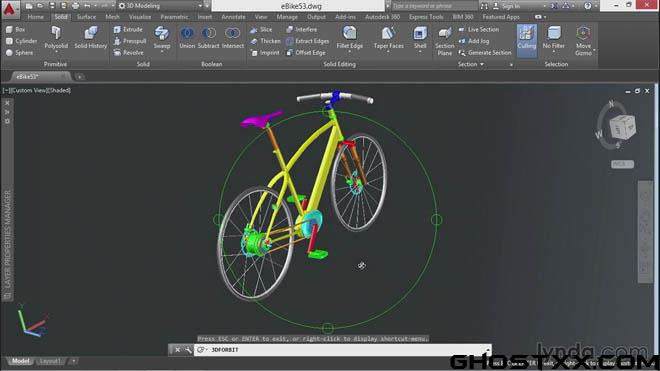660x371 pixels.
Task: Choose the Subtract boolean tool
Action: [209, 38]
